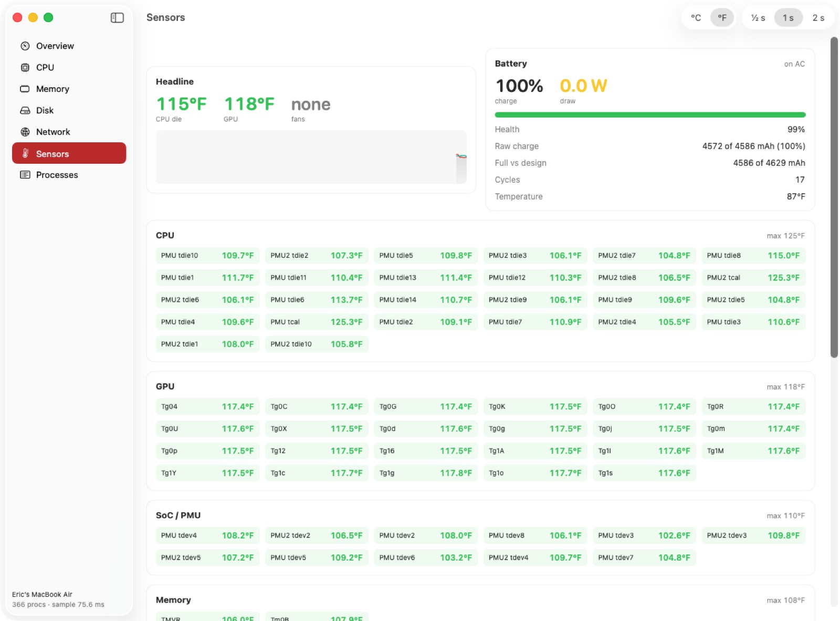Click the 100% battery charge reading
The width and height of the screenshot is (840, 621).
519,86
